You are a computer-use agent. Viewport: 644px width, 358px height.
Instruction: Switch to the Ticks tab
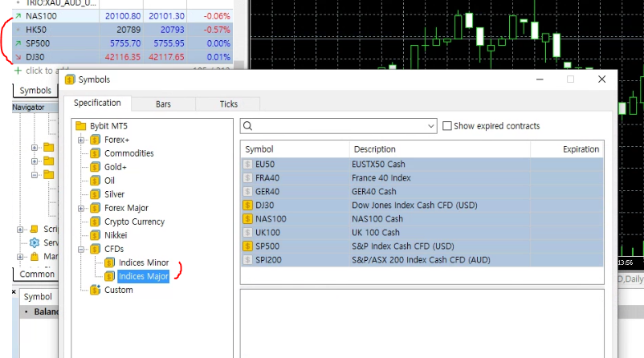228,104
